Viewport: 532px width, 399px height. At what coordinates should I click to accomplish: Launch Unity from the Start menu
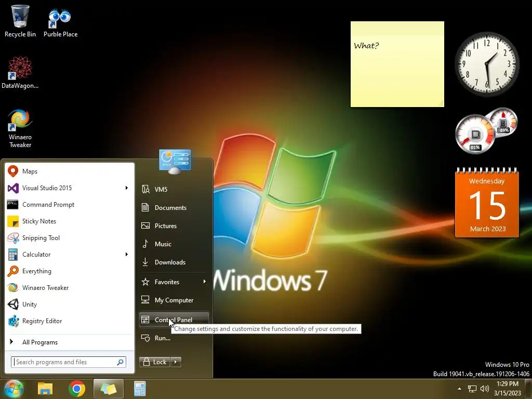(70, 304)
